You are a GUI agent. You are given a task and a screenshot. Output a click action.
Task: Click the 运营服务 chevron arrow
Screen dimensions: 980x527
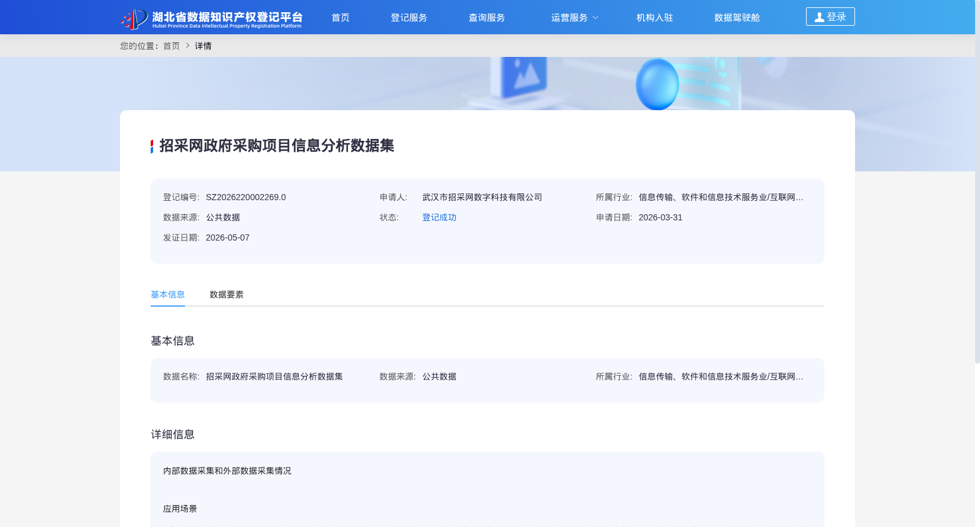click(x=595, y=18)
